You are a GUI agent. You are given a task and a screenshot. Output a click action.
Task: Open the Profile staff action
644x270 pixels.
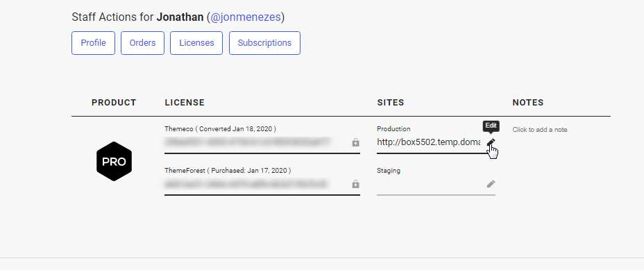[93, 43]
